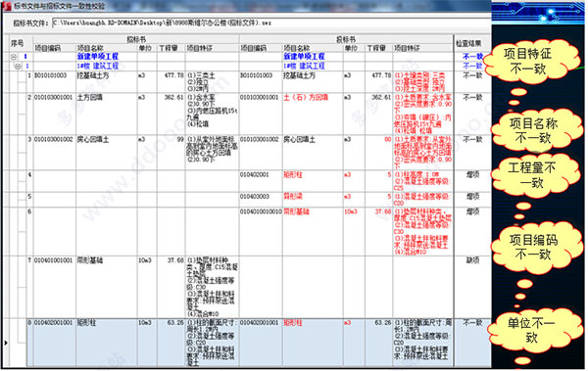Select row 8 矩形柱 in the 招标书 column

(x=86, y=323)
